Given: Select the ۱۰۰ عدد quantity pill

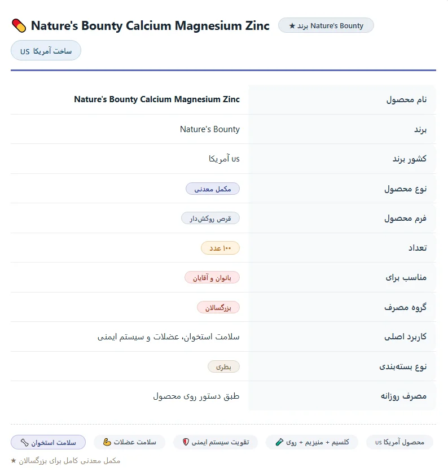Looking at the screenshot, I should (x=220, y=248).
